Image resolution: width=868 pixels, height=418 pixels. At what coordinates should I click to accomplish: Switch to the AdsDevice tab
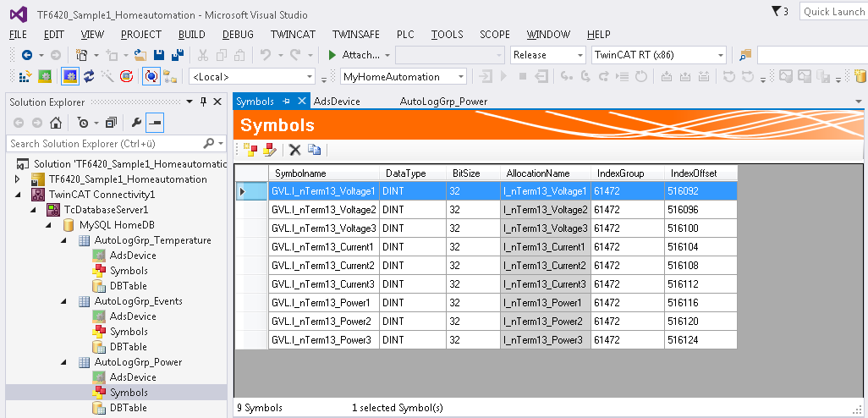pyautogui.click(x=337, y=102)
